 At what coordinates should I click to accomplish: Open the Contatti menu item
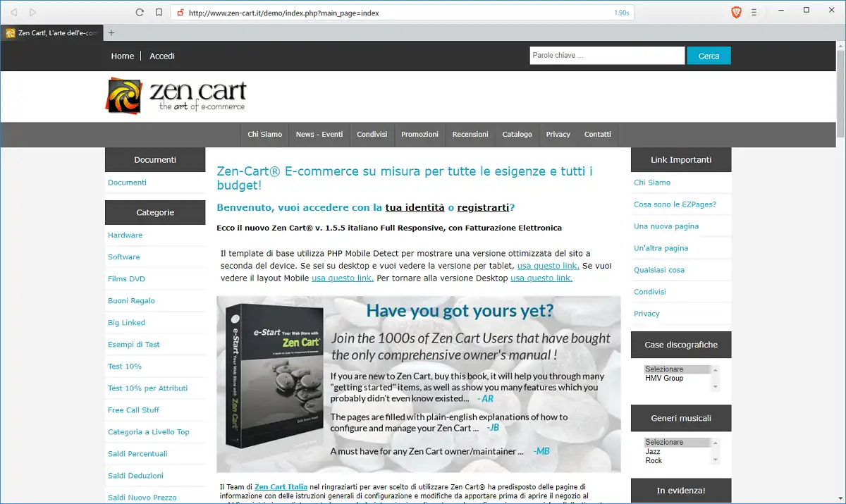(x=598, y=134)
